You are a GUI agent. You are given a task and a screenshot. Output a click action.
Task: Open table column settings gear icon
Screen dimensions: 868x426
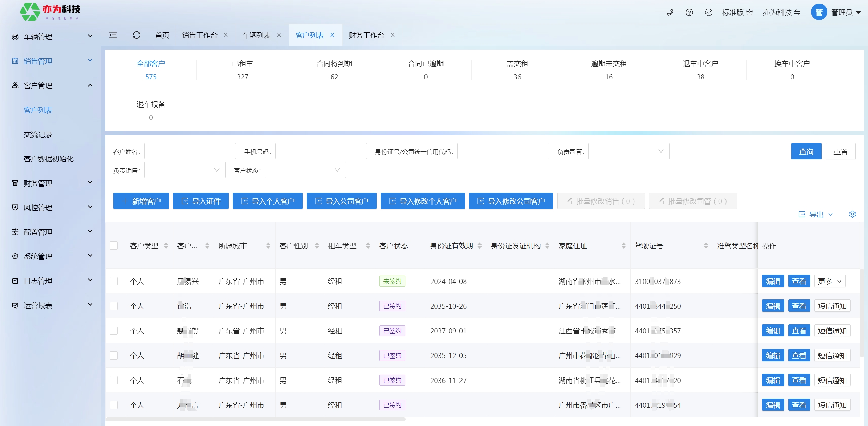coord(852,214)
